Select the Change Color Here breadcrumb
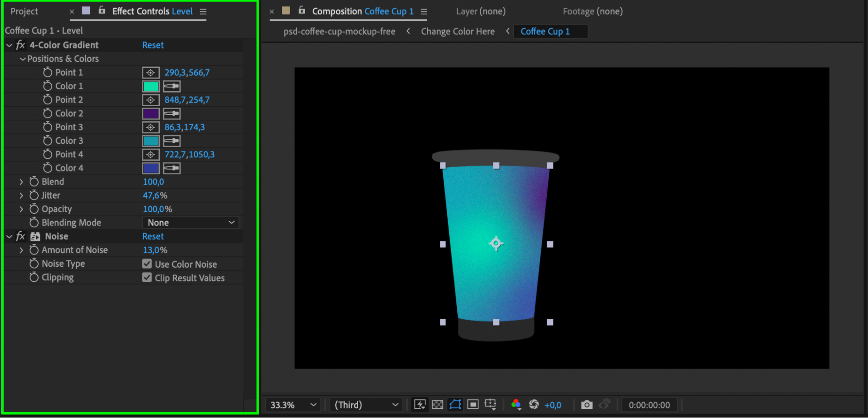The height and width of the screenshot is (418, 868). (x=458, y=31)
